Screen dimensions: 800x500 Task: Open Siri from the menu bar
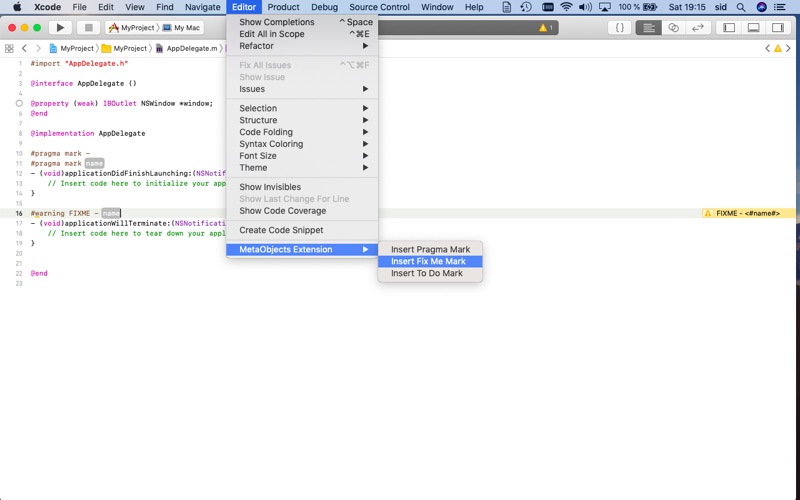click(761, 7)
